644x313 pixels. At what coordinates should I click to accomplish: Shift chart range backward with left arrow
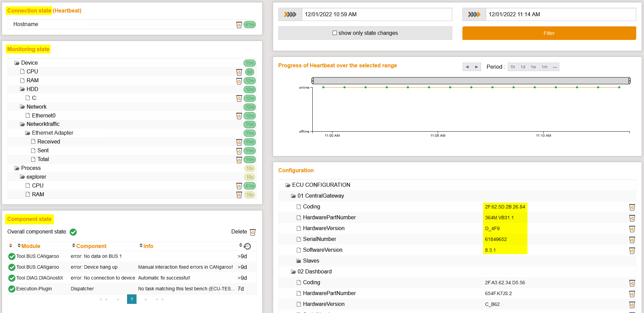click(467, 67)
